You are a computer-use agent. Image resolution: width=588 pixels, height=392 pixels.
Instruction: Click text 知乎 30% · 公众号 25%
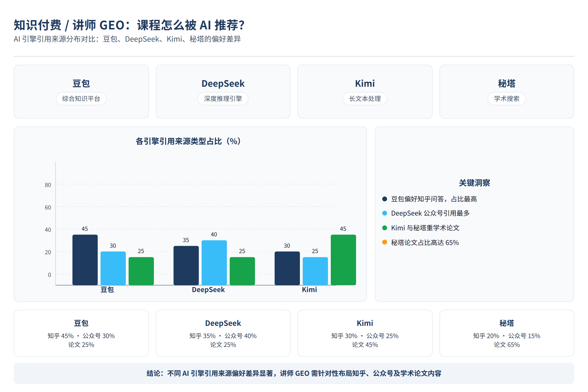click(x=365, y=336)
